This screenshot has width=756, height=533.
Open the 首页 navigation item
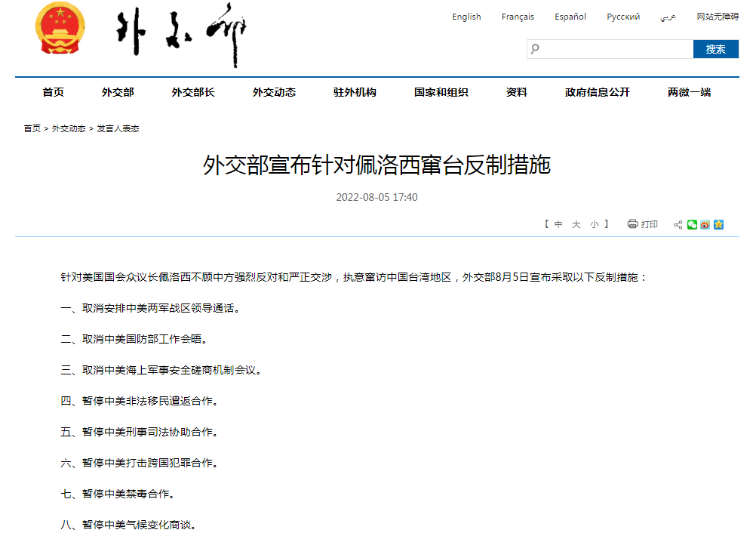[53, 92]
